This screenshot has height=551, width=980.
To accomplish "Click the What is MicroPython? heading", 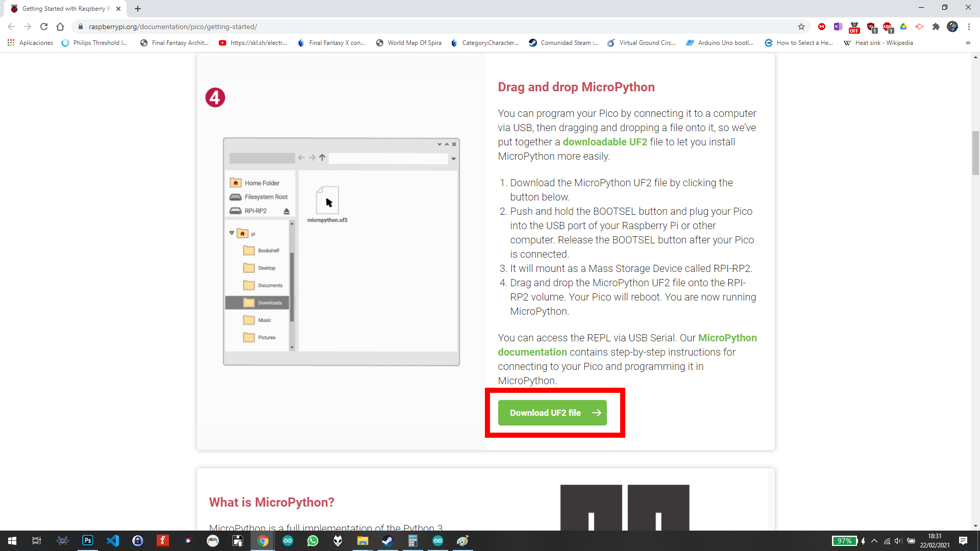I will [272, 503].
